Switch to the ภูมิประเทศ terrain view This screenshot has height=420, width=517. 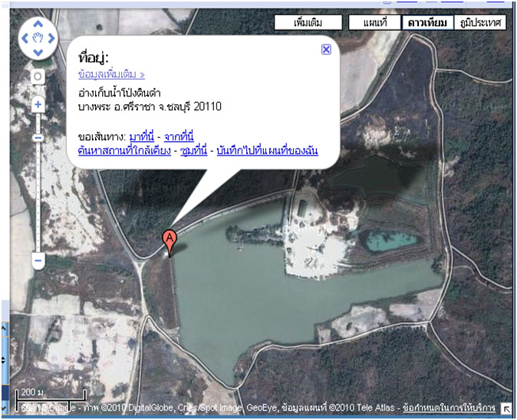480,23
